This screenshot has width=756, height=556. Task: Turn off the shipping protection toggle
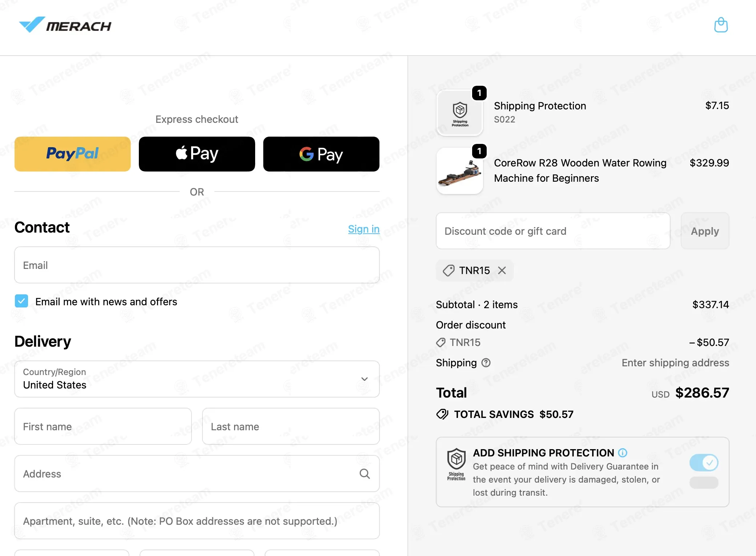(704, 463)
